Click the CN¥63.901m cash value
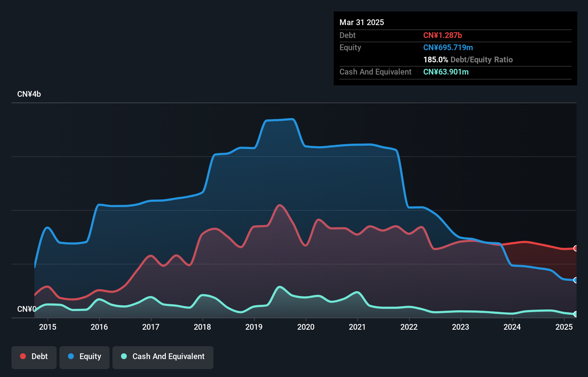 pos(446,72)
